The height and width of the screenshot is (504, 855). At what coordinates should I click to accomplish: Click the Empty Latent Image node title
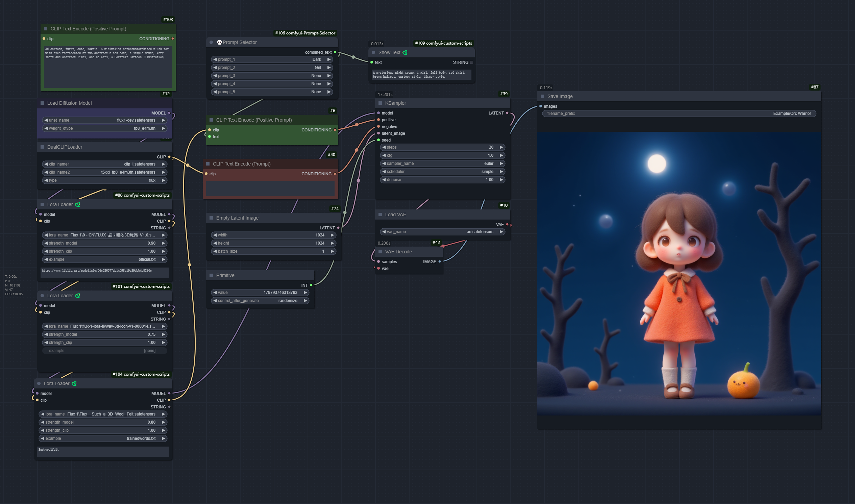237,218
